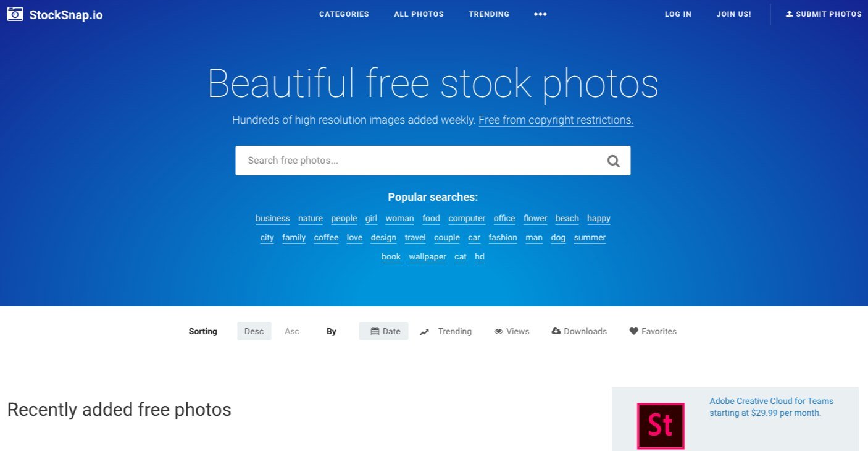The height and width of the screenshot is (451, 868).
Task: Switch sorting to Asc order
Action: click(x=292, y=331)
